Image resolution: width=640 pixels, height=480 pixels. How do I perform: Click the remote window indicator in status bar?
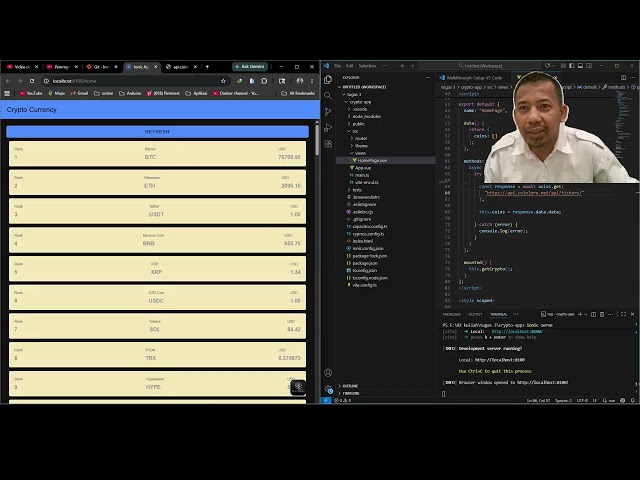(x=325, y=400)
